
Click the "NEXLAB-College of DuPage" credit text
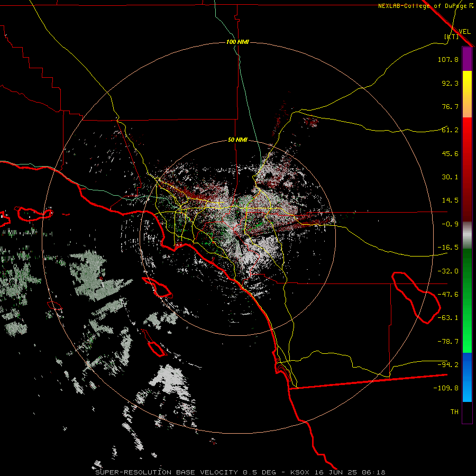tap(423, 6)
